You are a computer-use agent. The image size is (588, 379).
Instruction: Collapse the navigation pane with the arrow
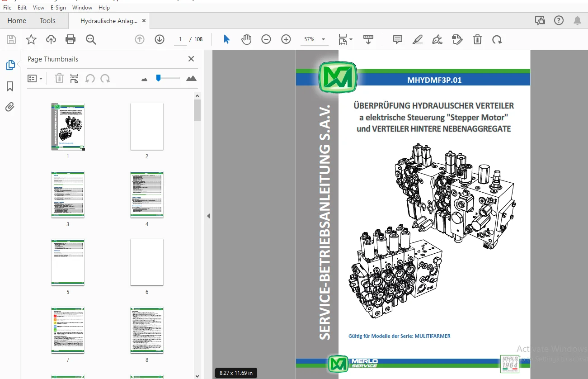click(208, 216)
